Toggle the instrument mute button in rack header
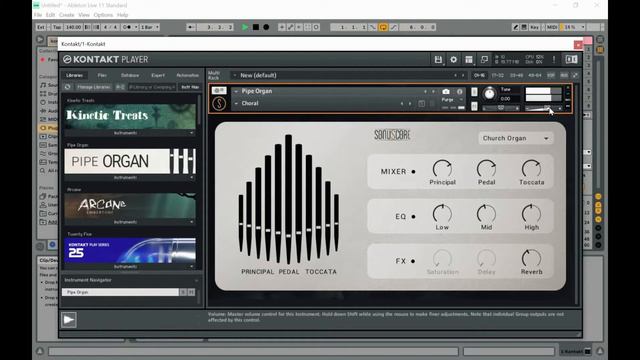The width and height of the screenshot is (640, 360). tap(474, 107)
